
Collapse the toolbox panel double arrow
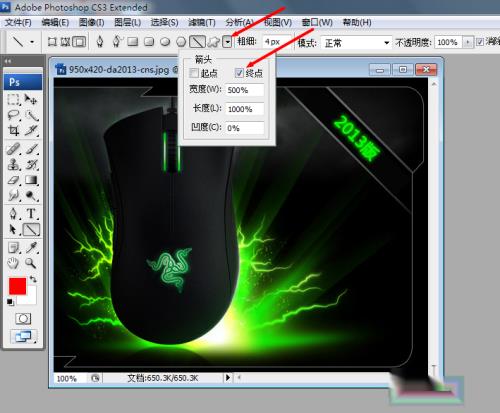coord(8,61)
